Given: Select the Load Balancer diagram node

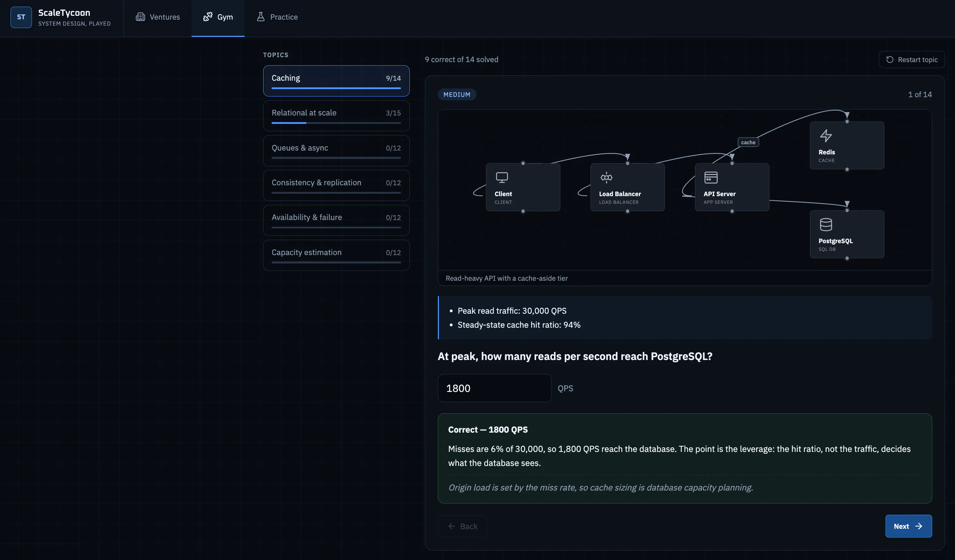Looking at the screenshot, I should pyautogui.click(x=628, y=187).
